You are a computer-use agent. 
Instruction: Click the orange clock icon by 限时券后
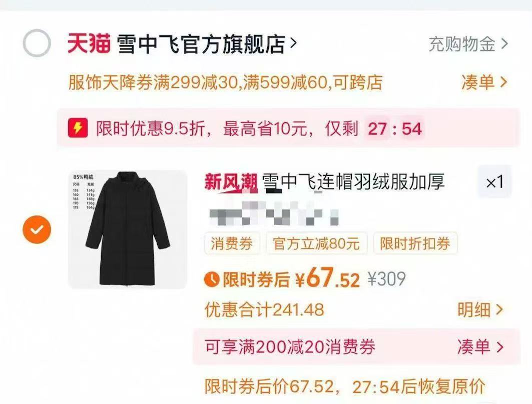coord(212,279)
